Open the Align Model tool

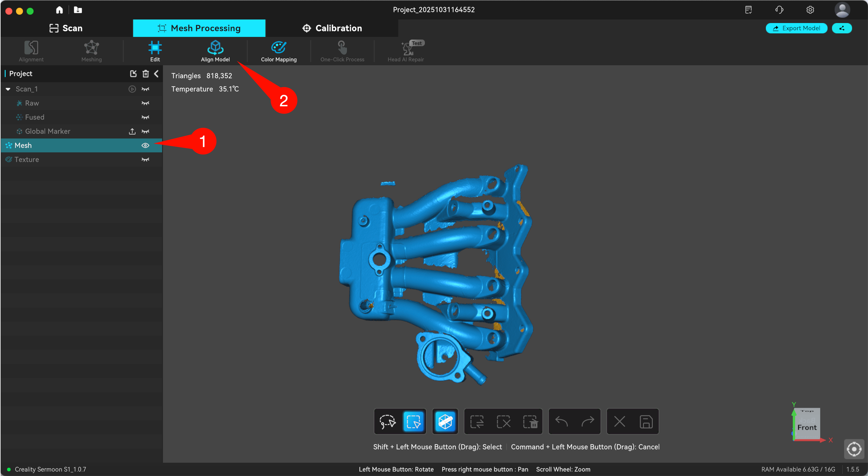pos(215,50)
